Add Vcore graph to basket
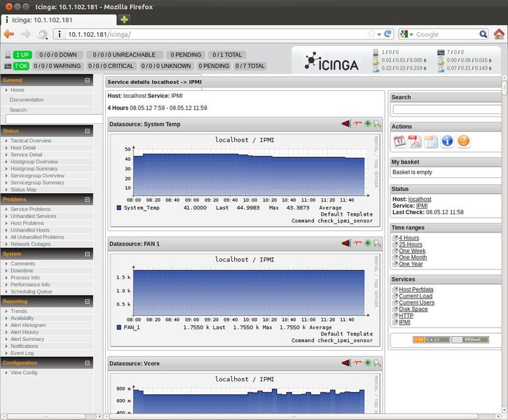The width and height of the screenshot is (508, 420). click(367, 363)
